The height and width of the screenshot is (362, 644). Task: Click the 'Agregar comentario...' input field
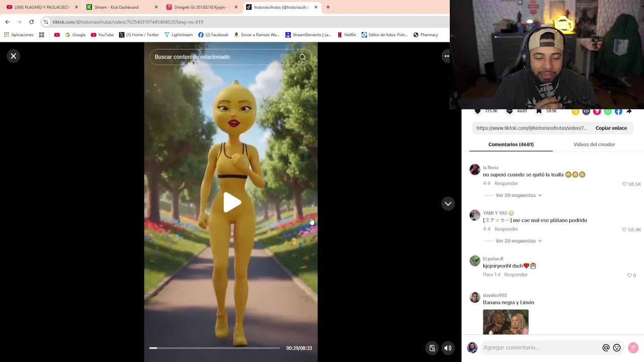coord(541,348)
